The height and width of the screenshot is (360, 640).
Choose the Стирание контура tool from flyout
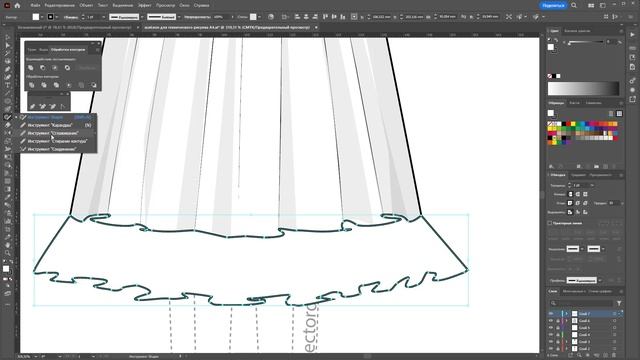[56, 141]
